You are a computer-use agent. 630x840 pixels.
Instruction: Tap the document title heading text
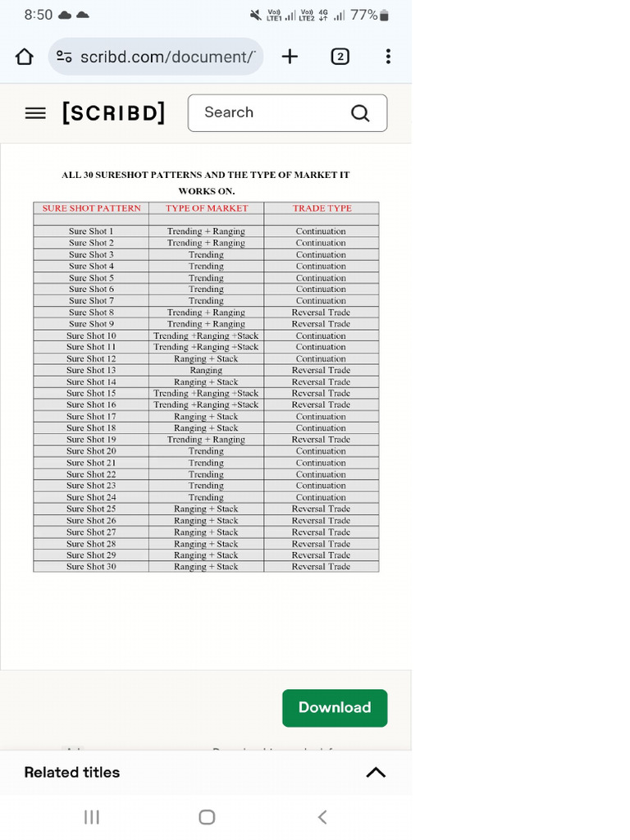click(x=206, y=183)
